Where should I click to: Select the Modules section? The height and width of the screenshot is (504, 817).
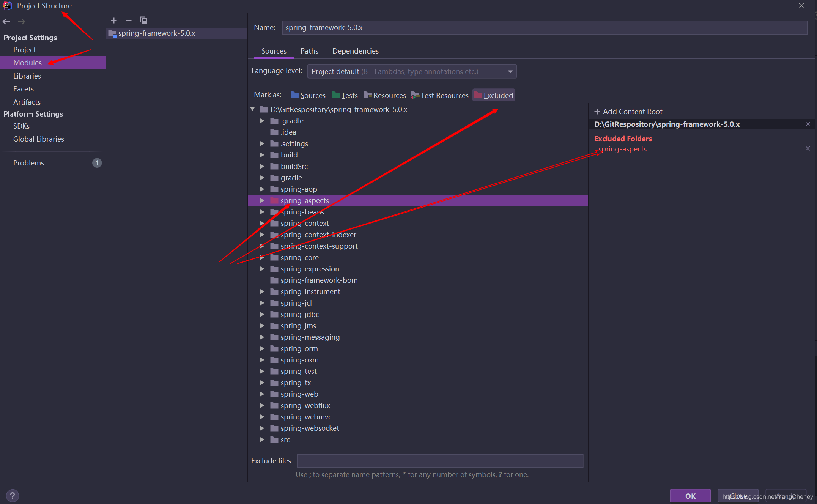[27, 62]
